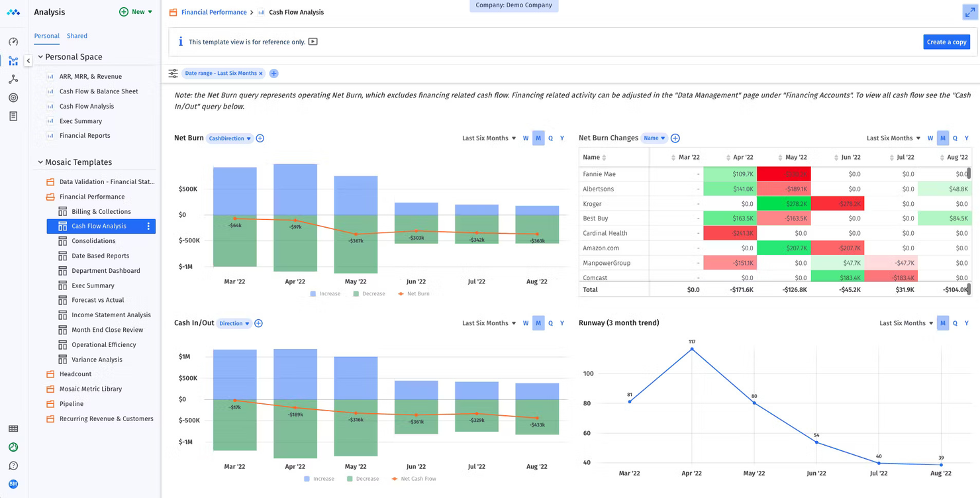Collapse the Mosaic Templates section
Viewport: 980px width, 498px height.
(x=40, y=162)
